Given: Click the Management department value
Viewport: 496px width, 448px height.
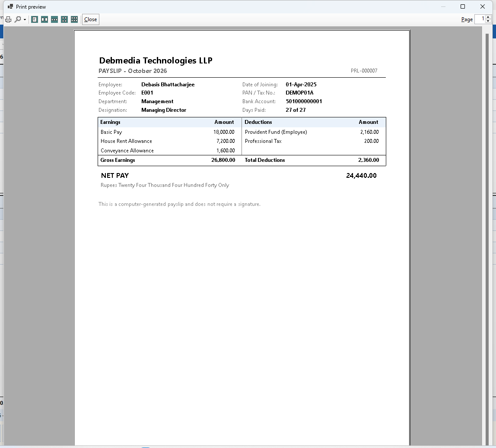Looking at the screenshot, I should [157, 101].
